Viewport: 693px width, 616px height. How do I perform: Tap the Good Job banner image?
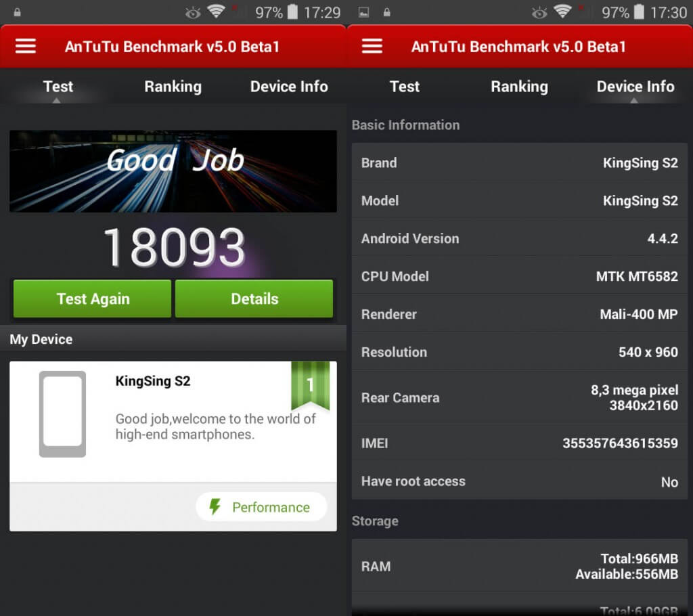(x=173, y=171)
